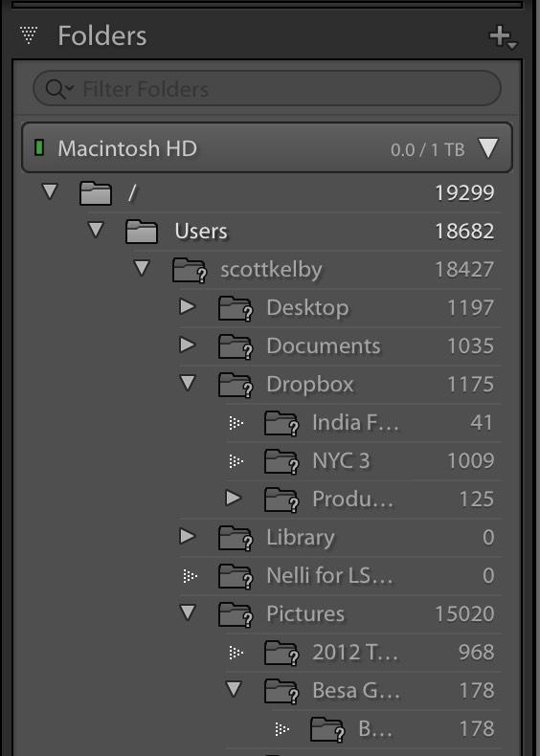540x756 pixels.
Task: Collapse the Dropbox folder
Action: pyautogui.click(x=188, y=384)
